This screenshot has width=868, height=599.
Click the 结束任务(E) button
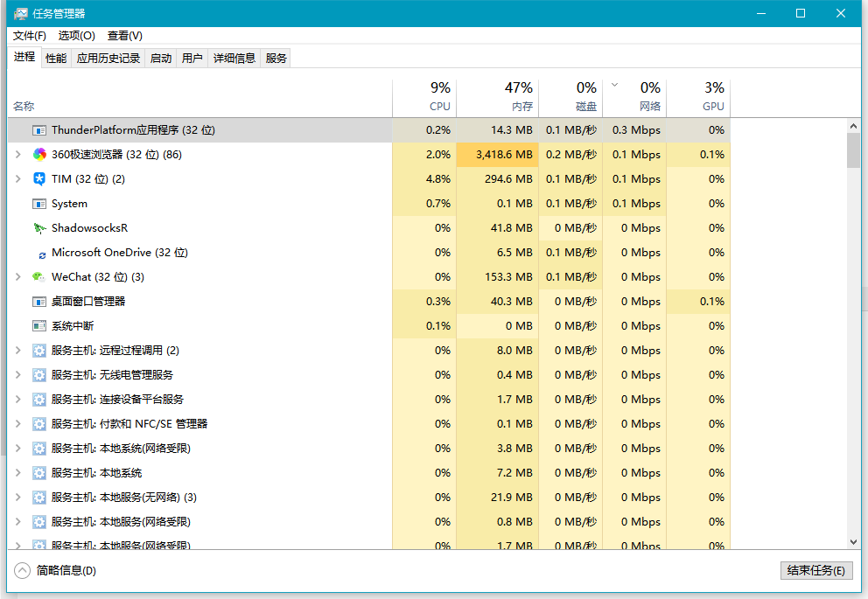pos(816,570)
